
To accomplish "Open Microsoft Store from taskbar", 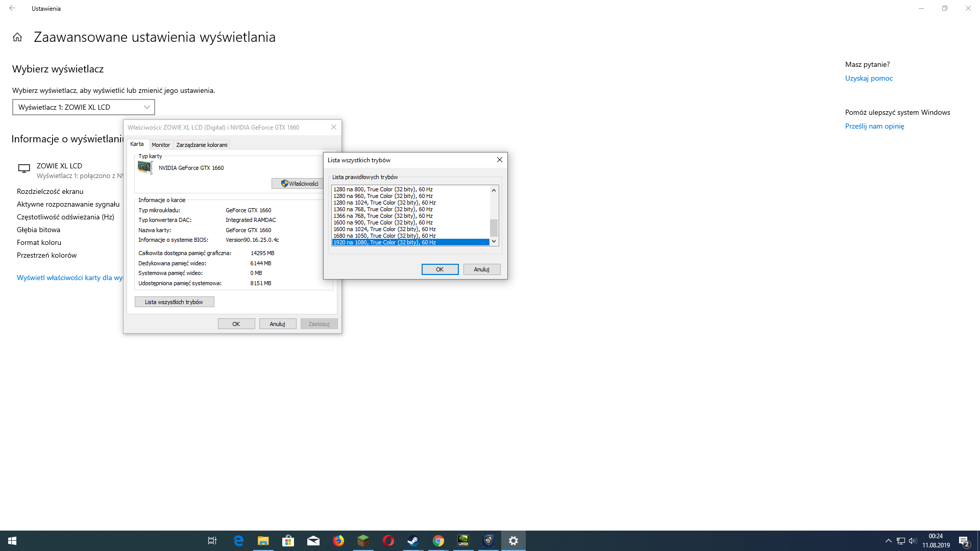I will point(288,541).
